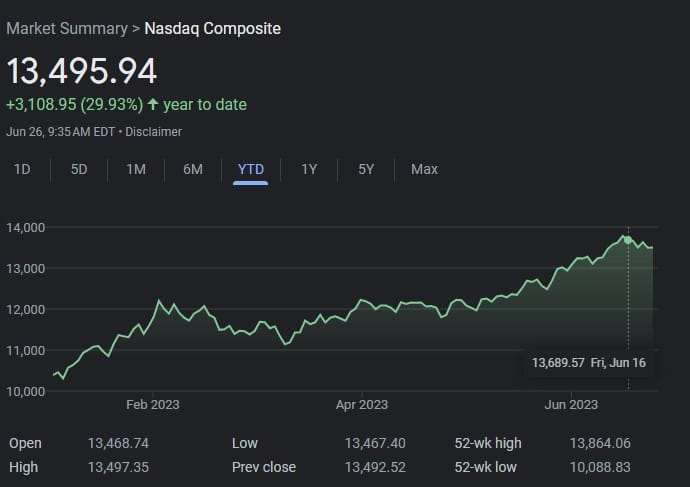
Task: Click the 52-wk low value 10,088.83
Action: 600,467
